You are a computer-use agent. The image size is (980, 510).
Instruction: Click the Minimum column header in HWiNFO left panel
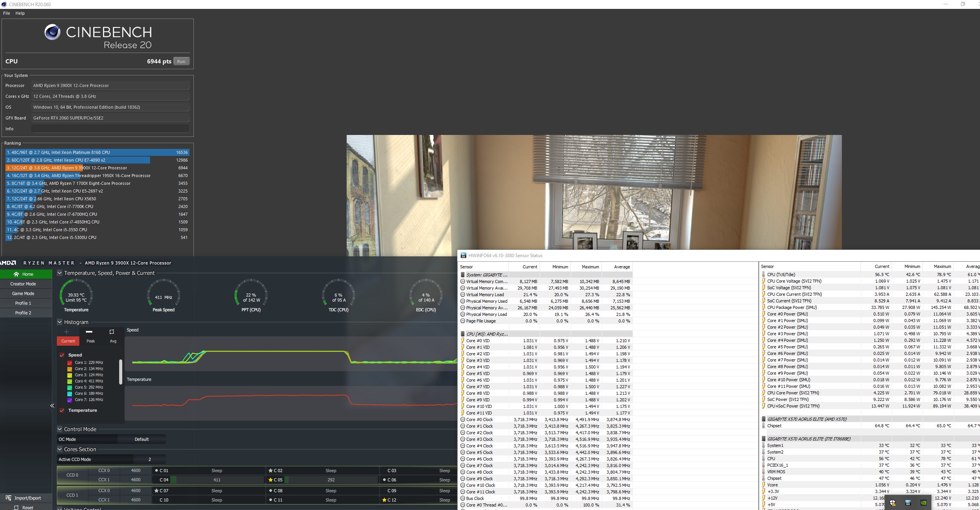point(555,267)
